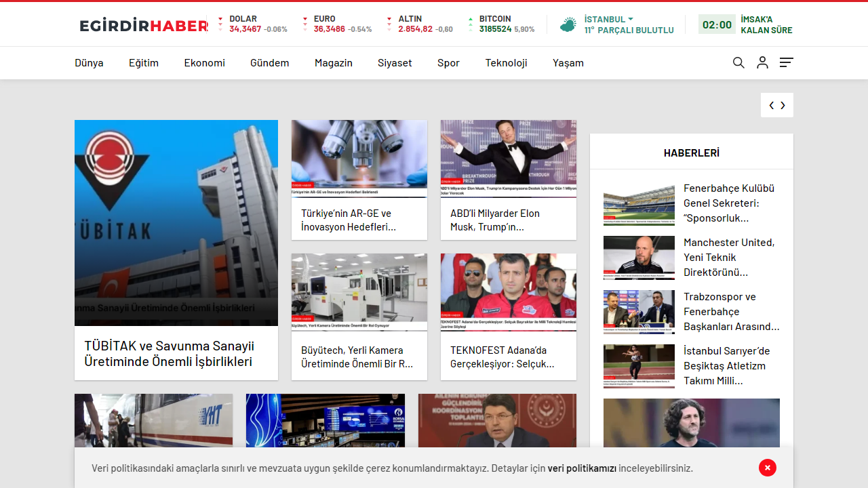Open the search magnifier icon
The width and height of the screenshot is (868, 488).
tap(738, 62)
